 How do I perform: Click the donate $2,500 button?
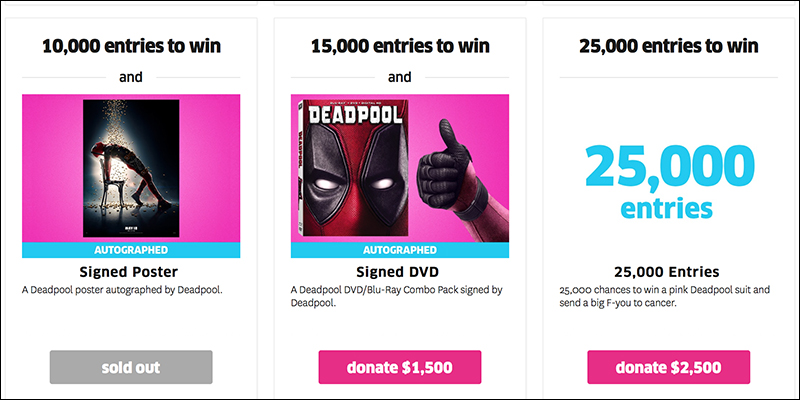click(668, 367)
